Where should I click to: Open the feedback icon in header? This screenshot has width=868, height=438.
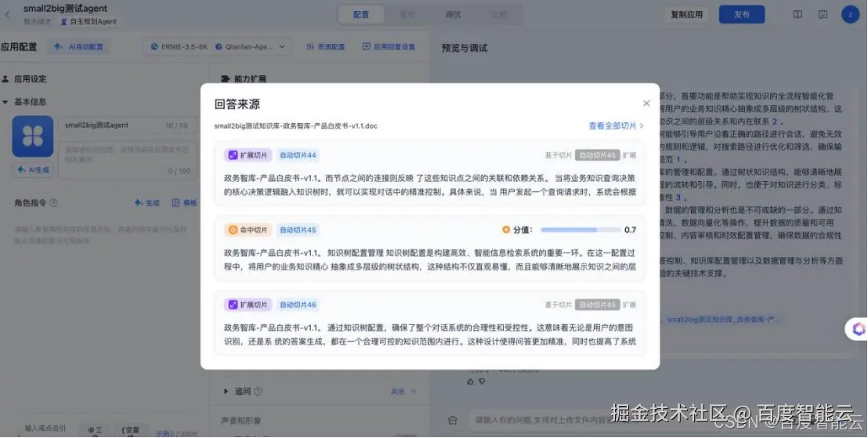point(823,15)
